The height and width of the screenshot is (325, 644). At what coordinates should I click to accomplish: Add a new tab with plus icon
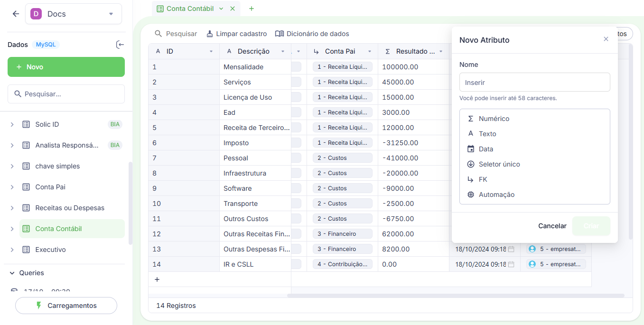tap(252, 9)
